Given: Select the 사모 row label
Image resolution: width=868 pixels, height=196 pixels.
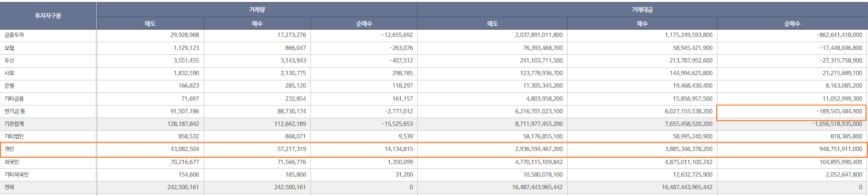Looking at the screenshot, I should (x=10, y=73).
